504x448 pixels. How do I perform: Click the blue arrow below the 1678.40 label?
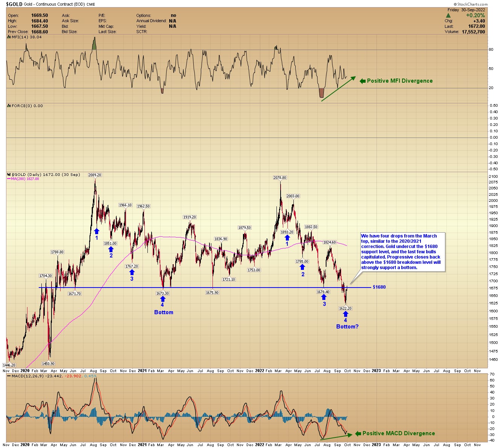(324, 297)
